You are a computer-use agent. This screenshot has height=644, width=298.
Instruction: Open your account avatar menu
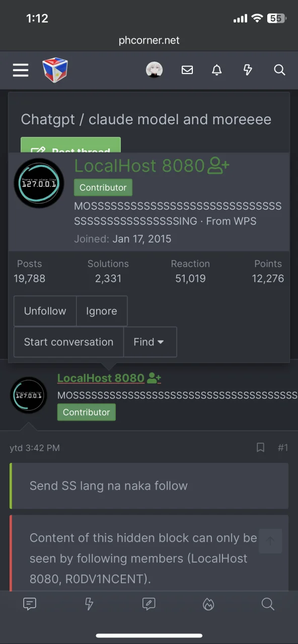click(155, 70)
